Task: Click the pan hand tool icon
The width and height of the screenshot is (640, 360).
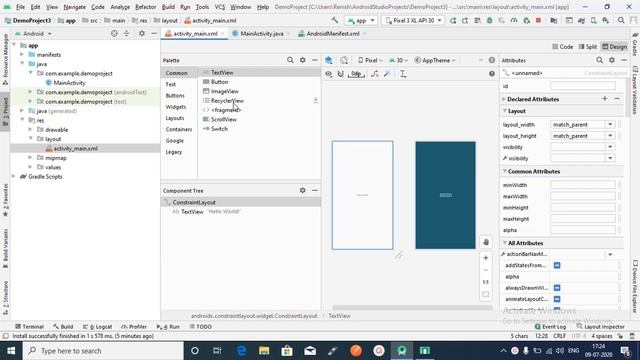Action: pyautogui.click(x=486, y=242)
